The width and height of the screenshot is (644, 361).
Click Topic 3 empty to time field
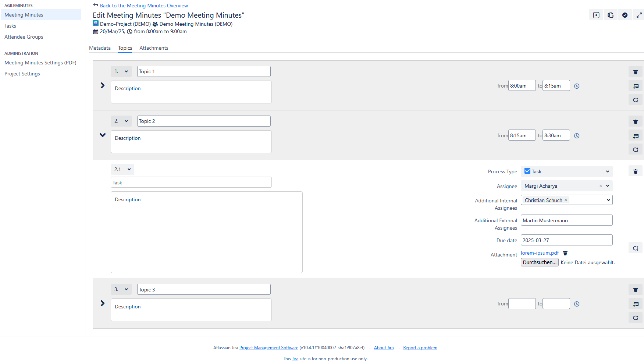coord(556,304)
